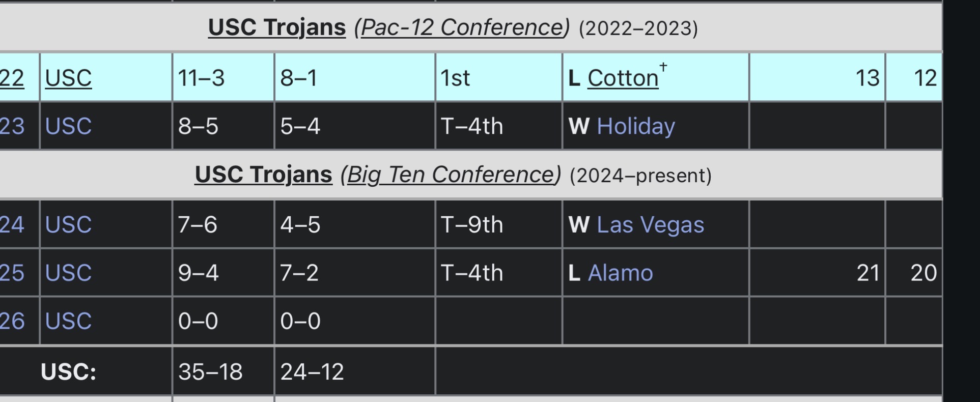
Task: Select the 24–12 conference total cell
Action: (x=354, y=371)
